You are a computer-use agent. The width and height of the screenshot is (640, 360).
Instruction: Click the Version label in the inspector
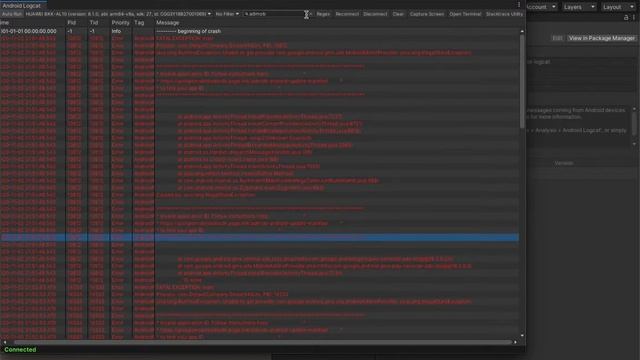pos(564,163)
